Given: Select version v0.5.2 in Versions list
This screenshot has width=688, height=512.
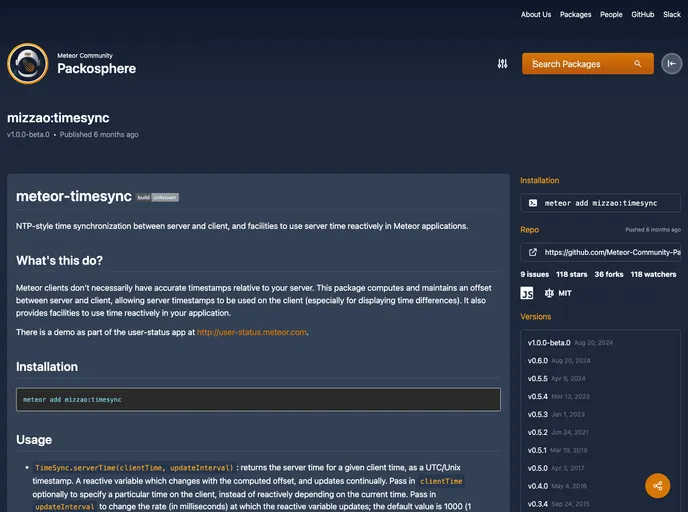Looking at the screenshot, I should tap(538, 433).
